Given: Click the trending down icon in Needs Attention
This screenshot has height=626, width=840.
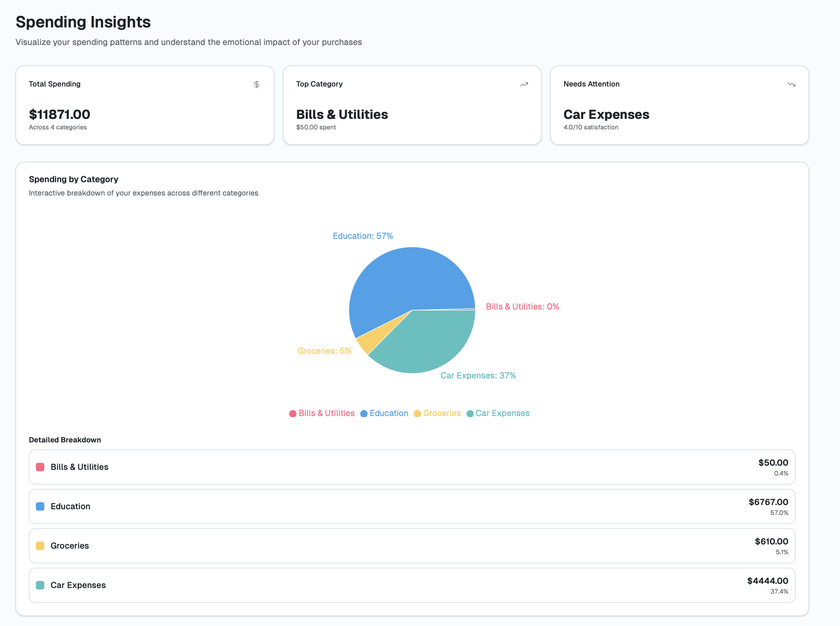Looking at the screenshot, I should pyautogui.click(x=791, y=84).
